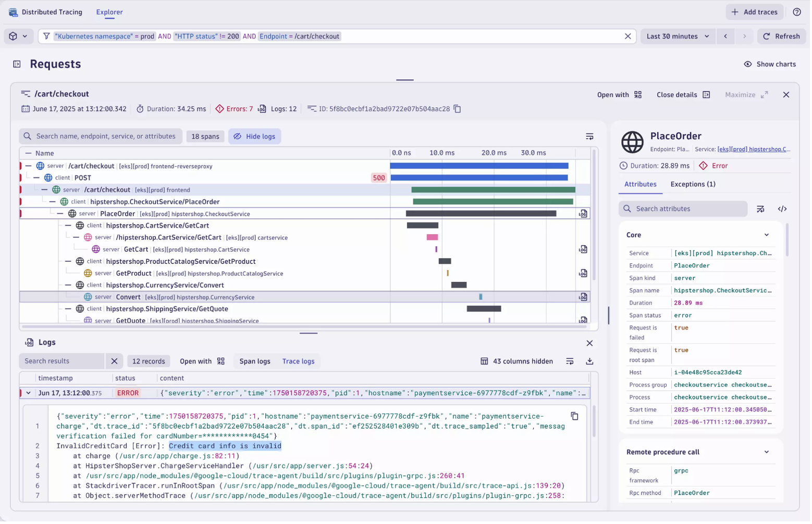
Task: Toggle log line wrap settings icon
Action: (x=571, y=362)
